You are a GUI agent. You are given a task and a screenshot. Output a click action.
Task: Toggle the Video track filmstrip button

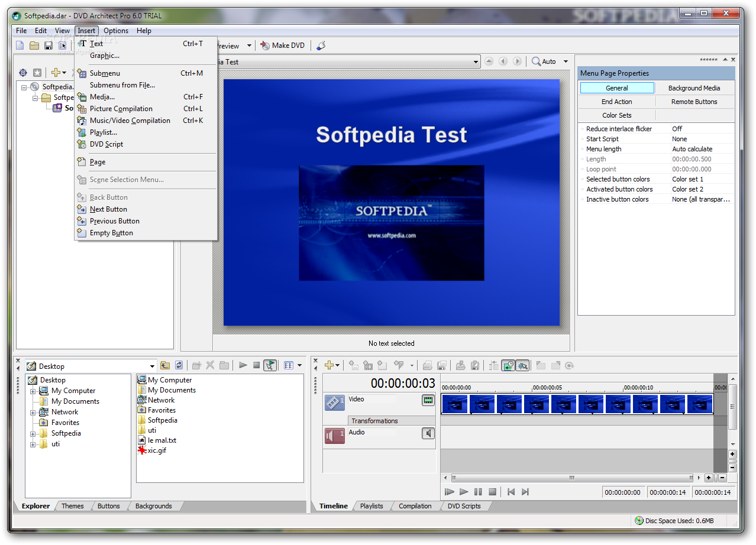pyautogui.click(x=428, y=400)
